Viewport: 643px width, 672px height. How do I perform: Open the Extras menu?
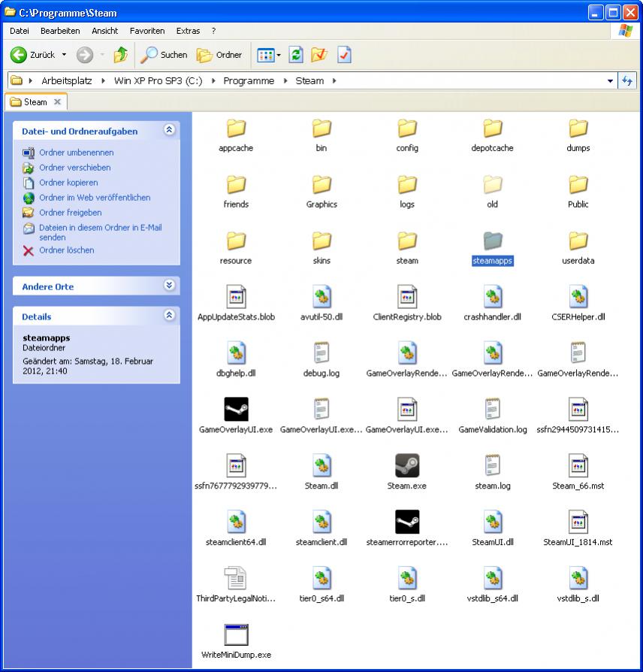point(188,31)
